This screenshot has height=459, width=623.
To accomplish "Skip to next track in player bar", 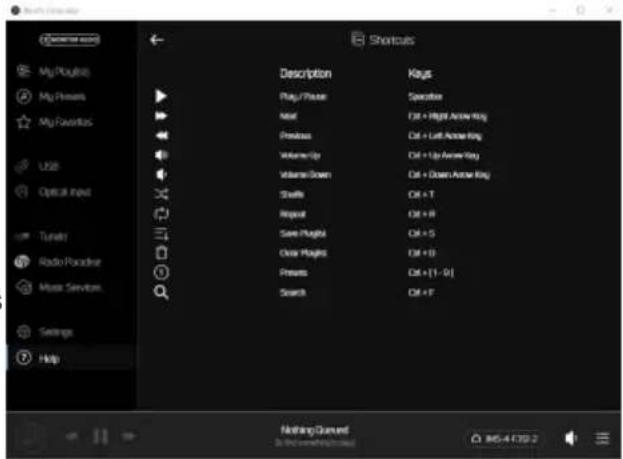I will pos(128,436).
